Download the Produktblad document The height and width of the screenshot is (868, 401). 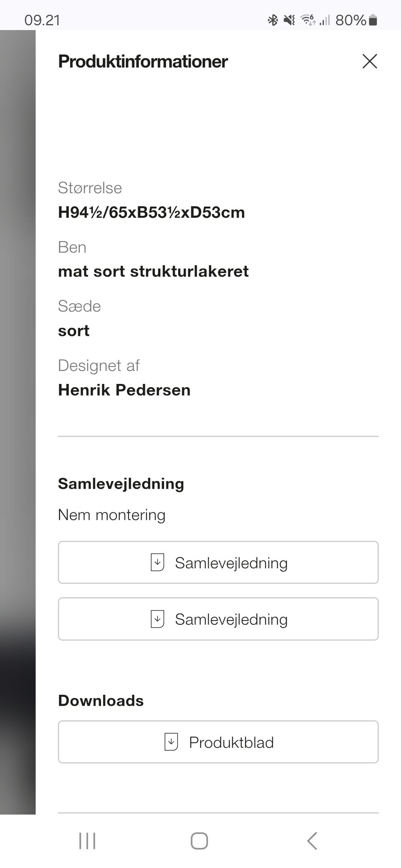[x=231, y=742]
